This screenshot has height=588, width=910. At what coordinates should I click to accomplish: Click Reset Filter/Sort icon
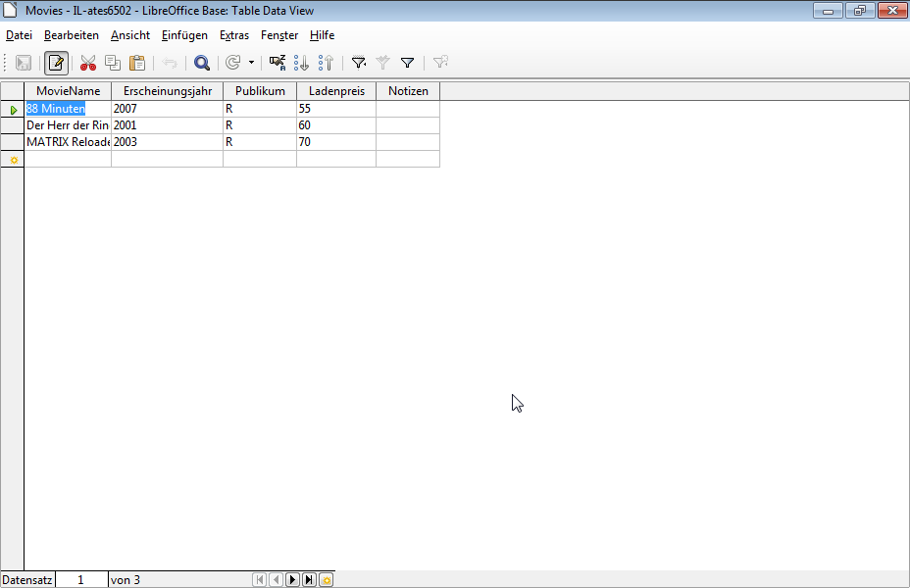click(440, 63)
